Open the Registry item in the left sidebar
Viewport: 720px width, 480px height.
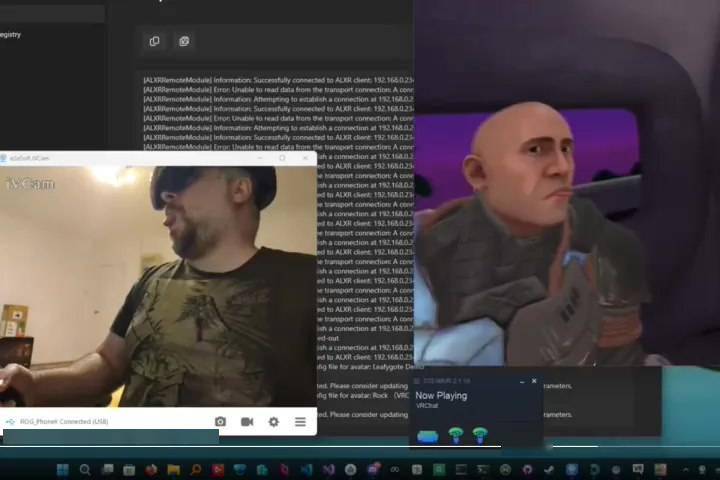[x=10, y=34]
